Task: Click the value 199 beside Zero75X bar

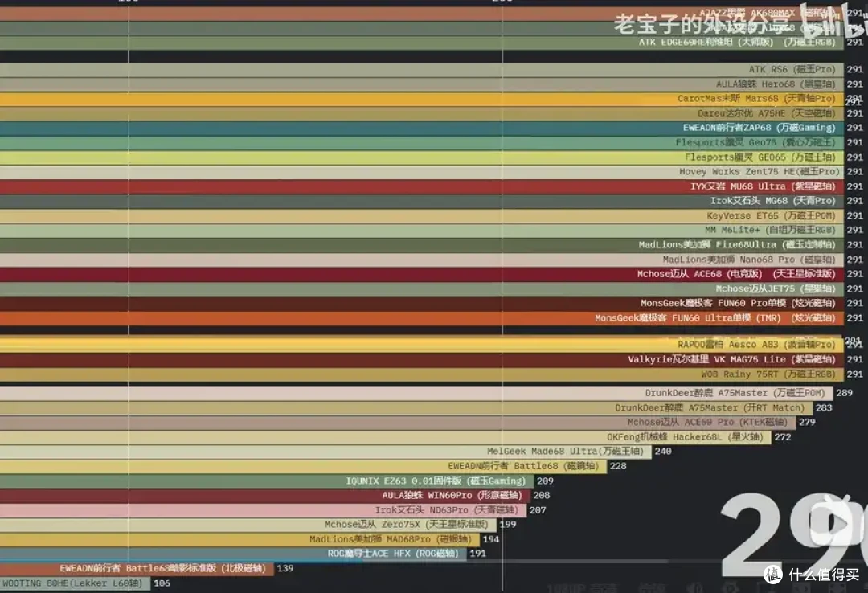Action: pyautogui.click(x=508, y=525)
